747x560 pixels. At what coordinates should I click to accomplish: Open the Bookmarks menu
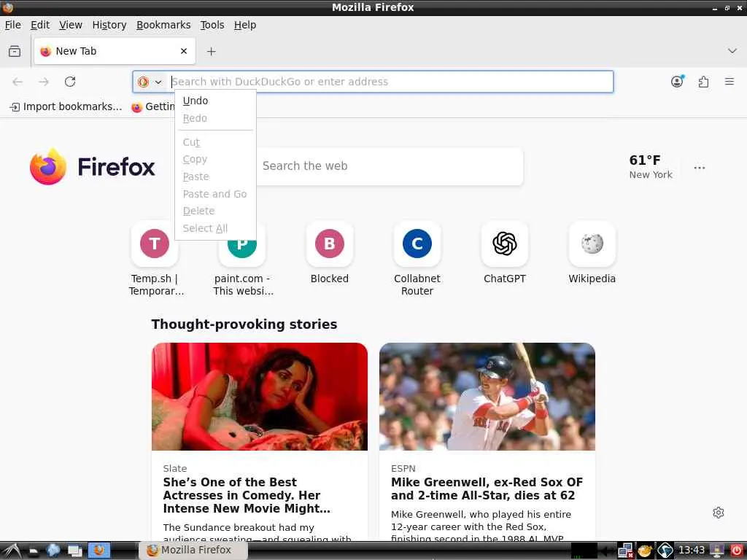(163, 25)
